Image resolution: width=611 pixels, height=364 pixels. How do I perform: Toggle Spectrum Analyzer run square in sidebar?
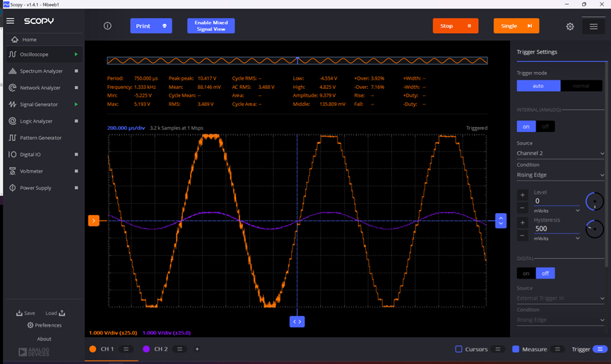pos(76,71)
